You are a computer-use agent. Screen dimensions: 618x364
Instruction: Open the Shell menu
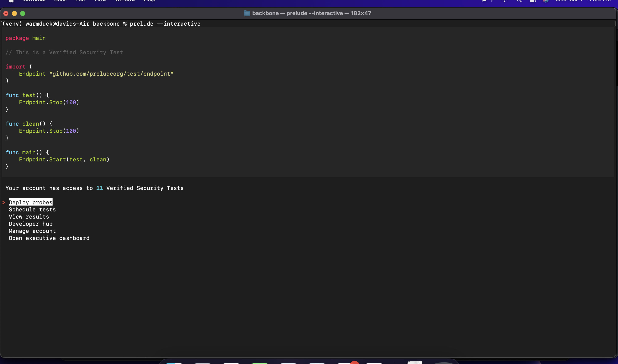[60, 1]
